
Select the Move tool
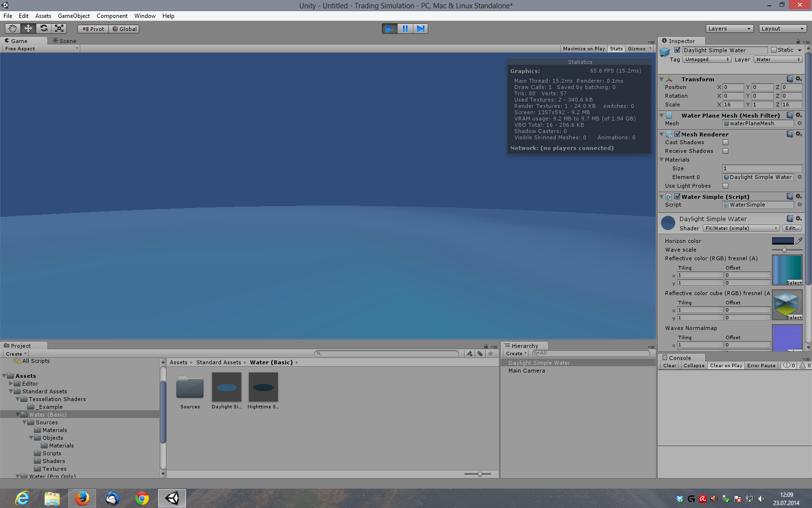pyautogui.click(x=28, y=29)
